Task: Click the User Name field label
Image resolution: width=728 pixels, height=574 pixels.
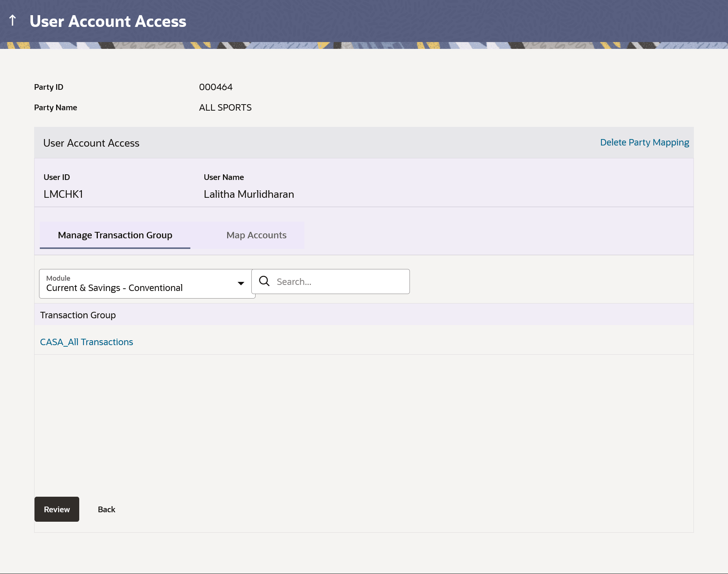Action: point(224,177)
